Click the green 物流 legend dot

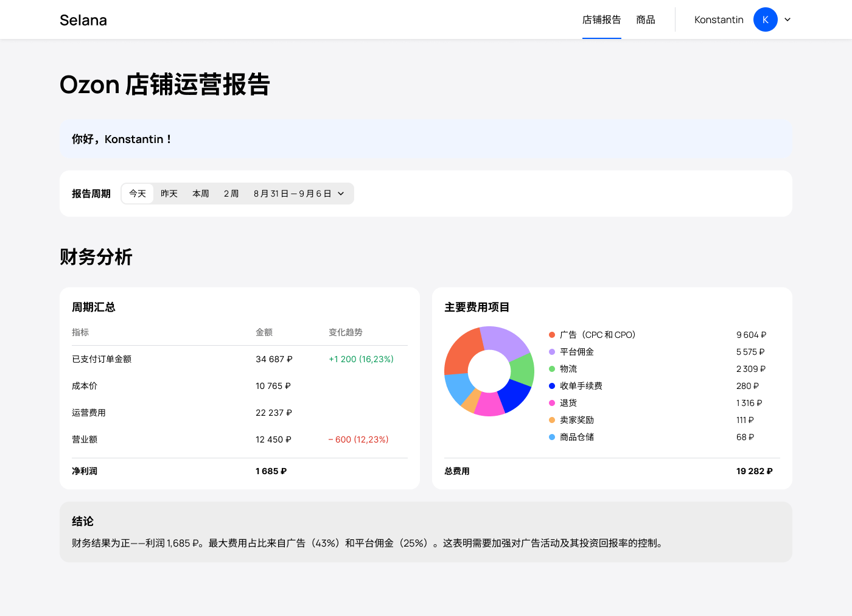552,369
